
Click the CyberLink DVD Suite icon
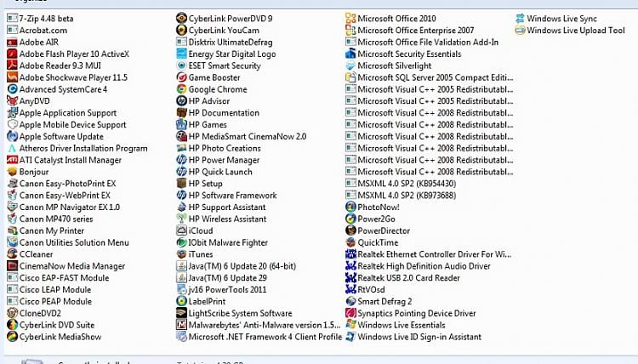(x=12, y=325)
